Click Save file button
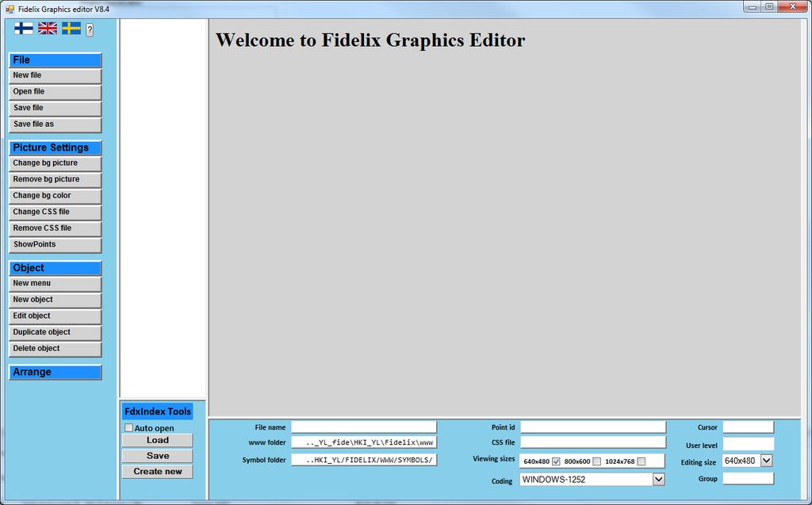The width and height of the screenshot is (812, 505). click(x=55, y=109)
